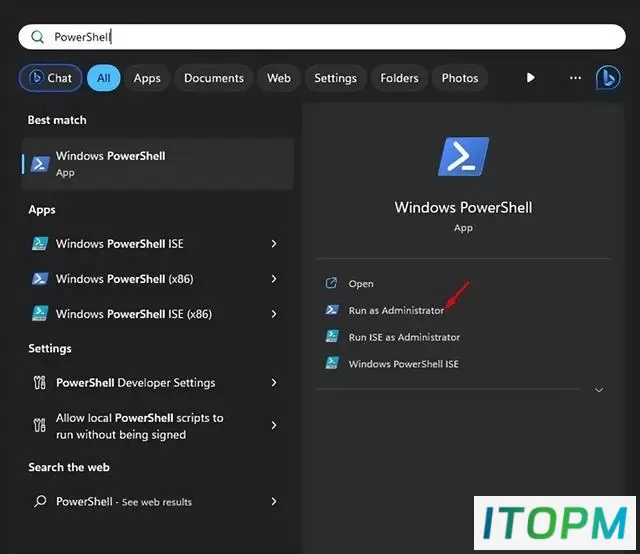This screenshot has width=640, height=554.
Task: Click the play arrow to show more filters
Action: pos(530,78)
